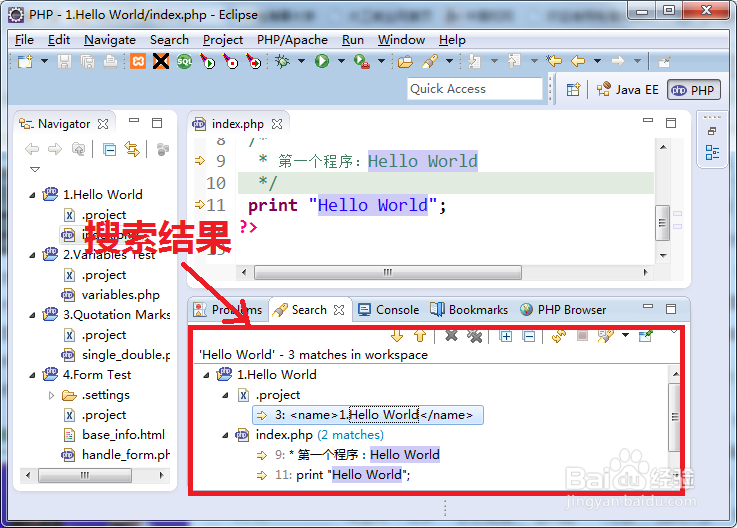Run the current search again
Viewport: 737px width, 528px height.
pos(559,336)
